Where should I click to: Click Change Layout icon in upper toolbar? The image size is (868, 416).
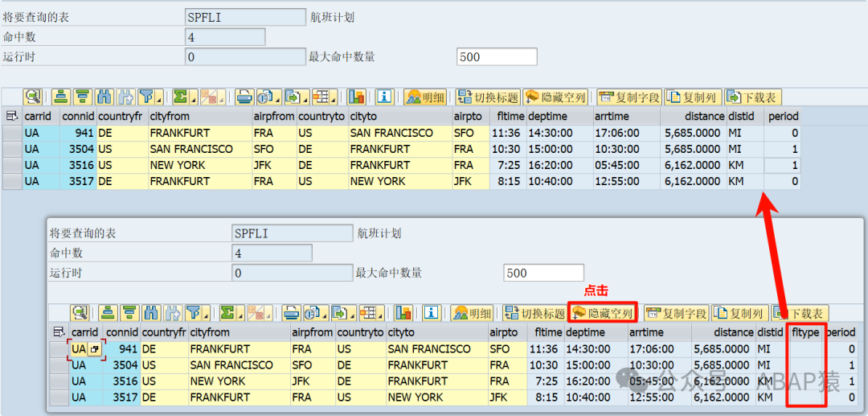321,97
